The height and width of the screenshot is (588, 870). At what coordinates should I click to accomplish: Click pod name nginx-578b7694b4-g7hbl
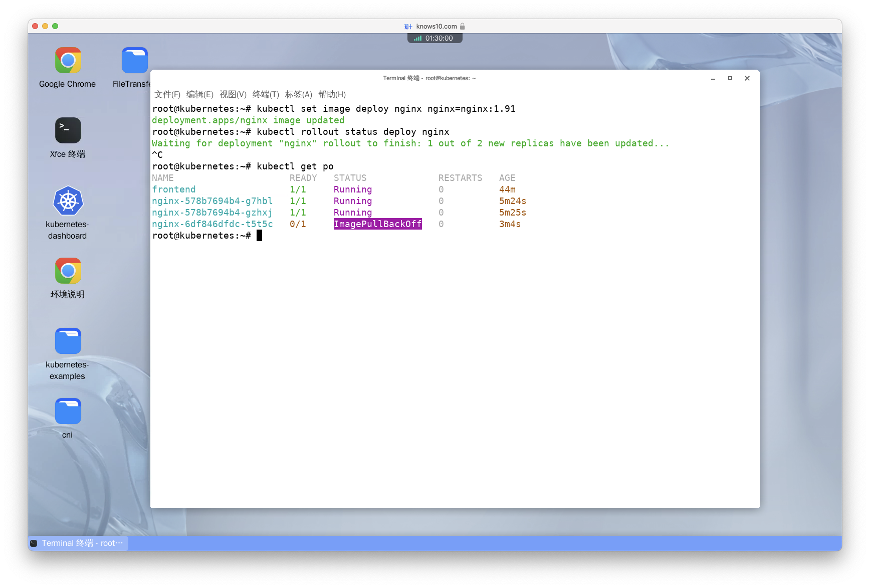(212, 201)
